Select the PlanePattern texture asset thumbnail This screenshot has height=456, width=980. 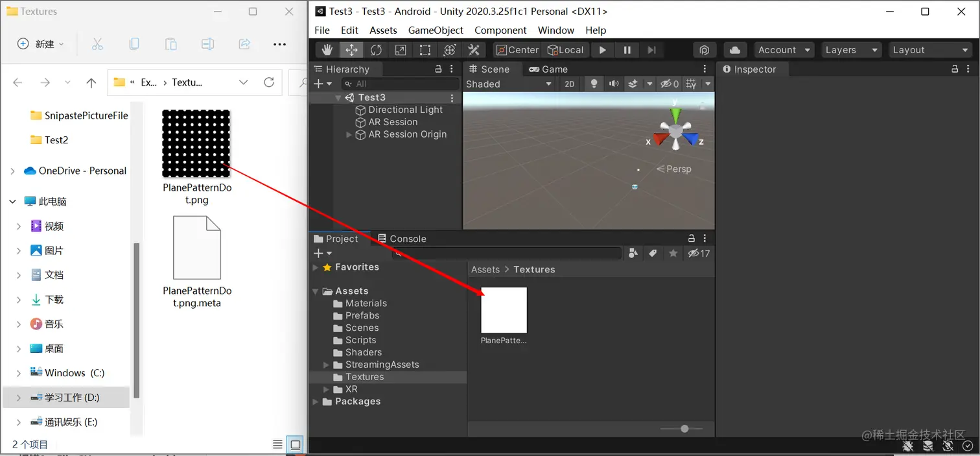click(504, 310)
